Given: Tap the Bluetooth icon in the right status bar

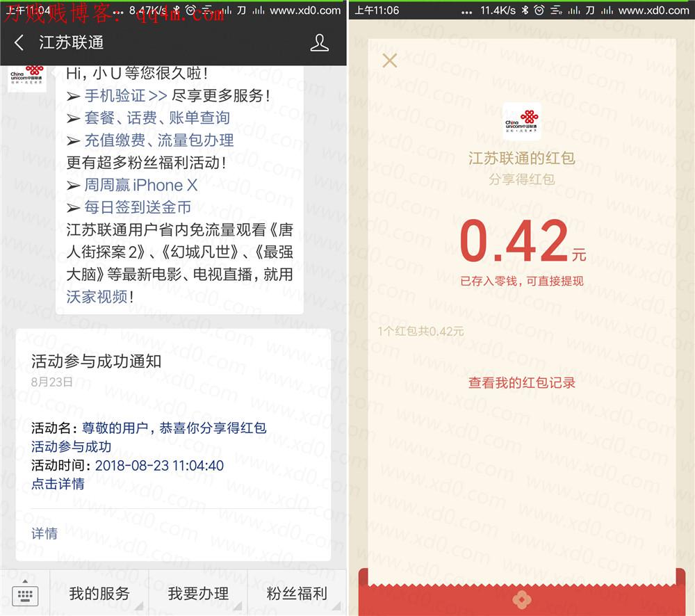Looking at the screenshot, I should (525, 10).
